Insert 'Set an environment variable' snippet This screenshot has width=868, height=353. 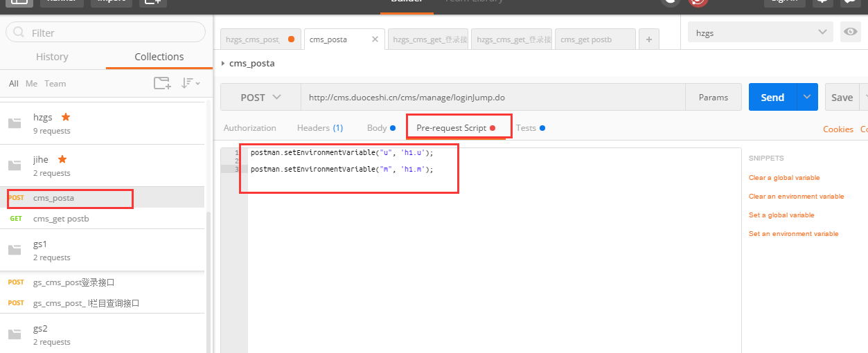pos(794,234)
